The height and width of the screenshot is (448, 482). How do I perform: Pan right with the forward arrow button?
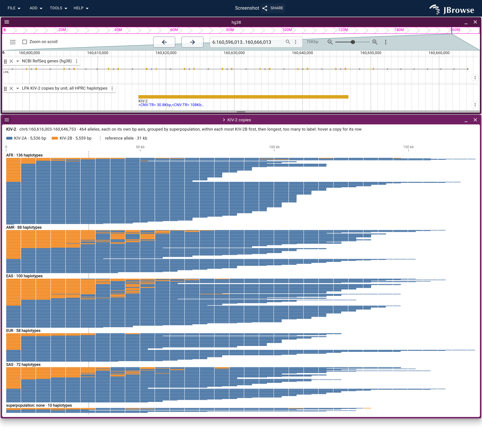click(192, 42)
